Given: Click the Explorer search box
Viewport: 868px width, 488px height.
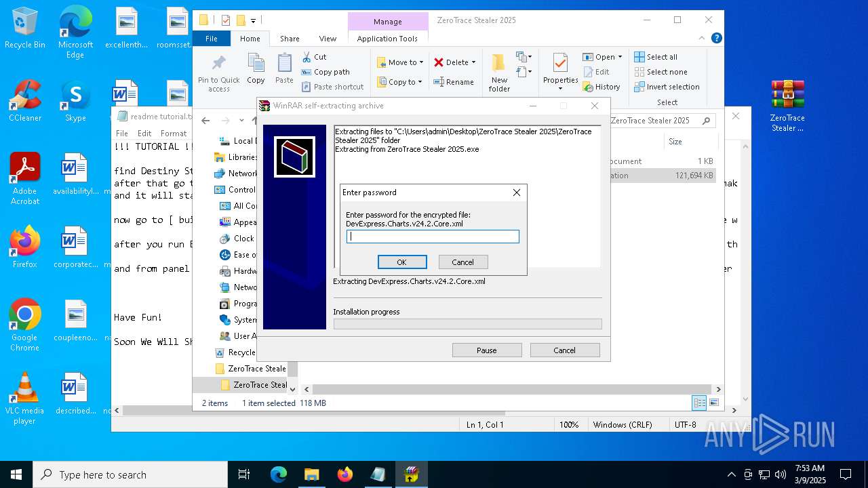Looking at the screenshot, I should [661, 121].
